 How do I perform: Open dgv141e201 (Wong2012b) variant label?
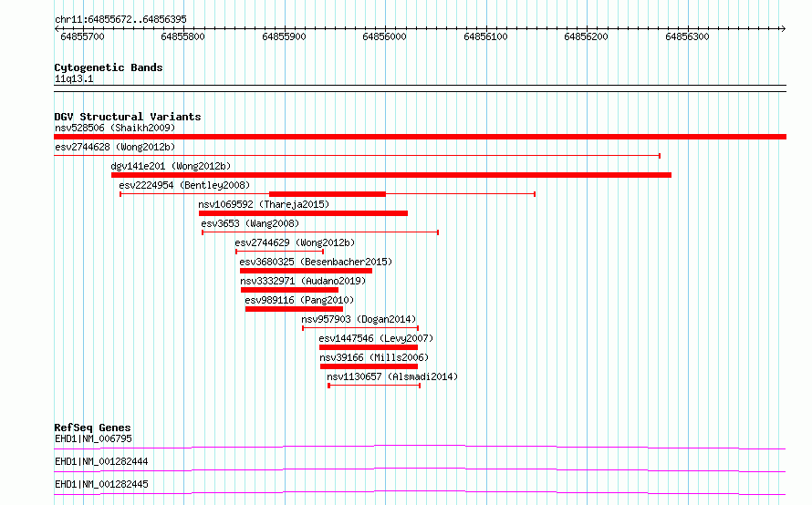tap(171, 166)
